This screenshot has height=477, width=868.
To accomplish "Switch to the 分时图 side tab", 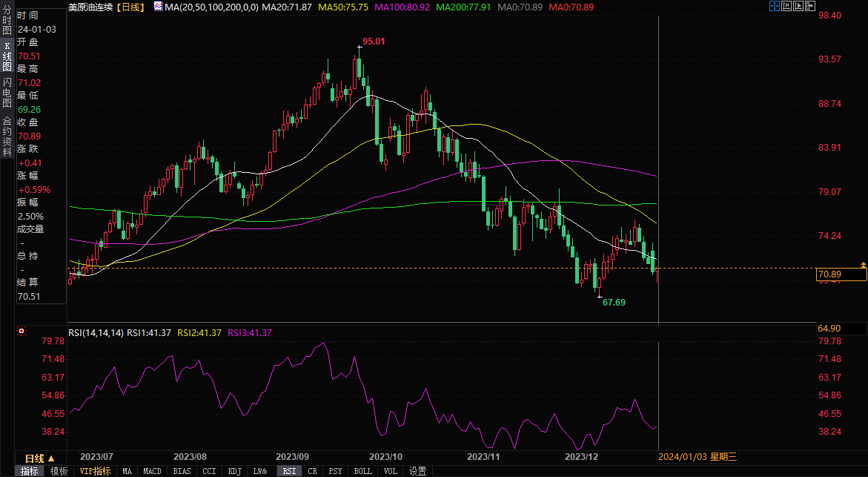I will (x=7, y=22).
